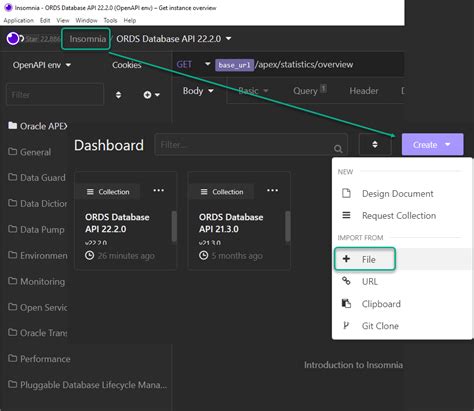Open the Tools menu in menu bar
This screenshot has width=474, height=411.
110,20
